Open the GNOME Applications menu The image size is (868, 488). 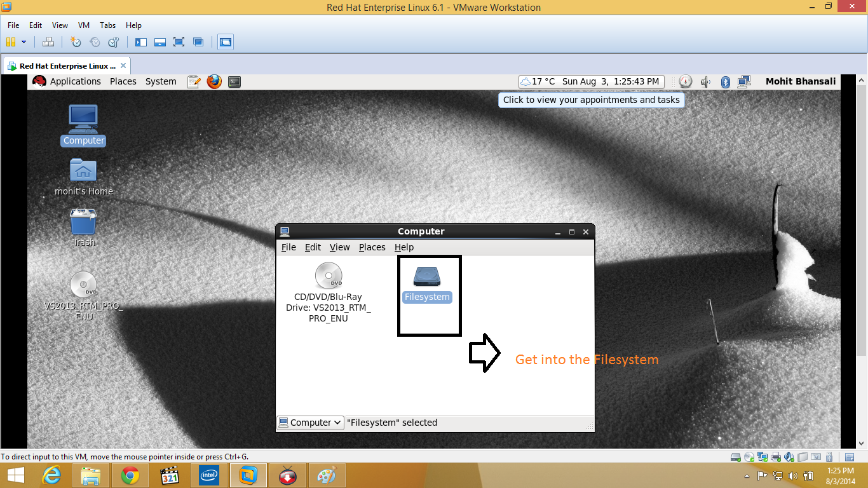75,81
